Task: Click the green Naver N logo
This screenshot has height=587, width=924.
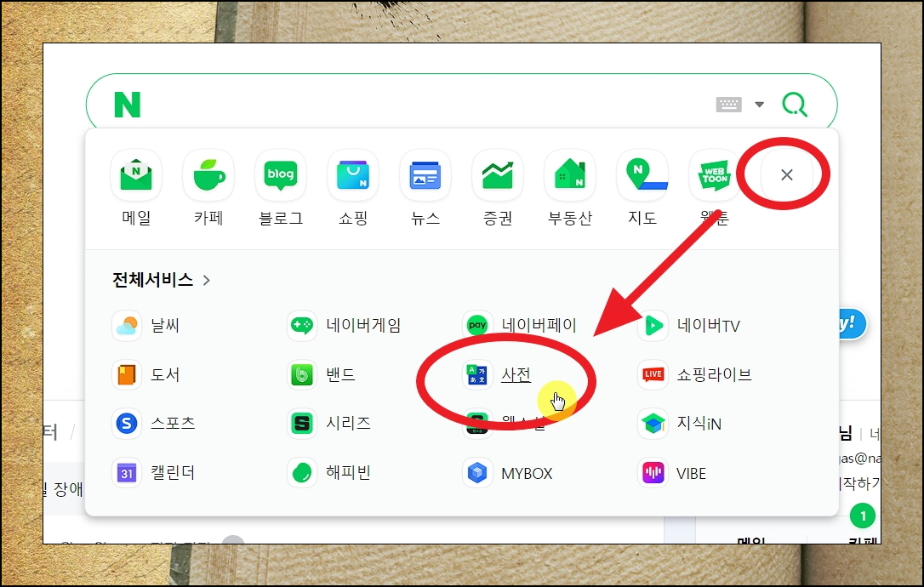Action: click(128, 105)
